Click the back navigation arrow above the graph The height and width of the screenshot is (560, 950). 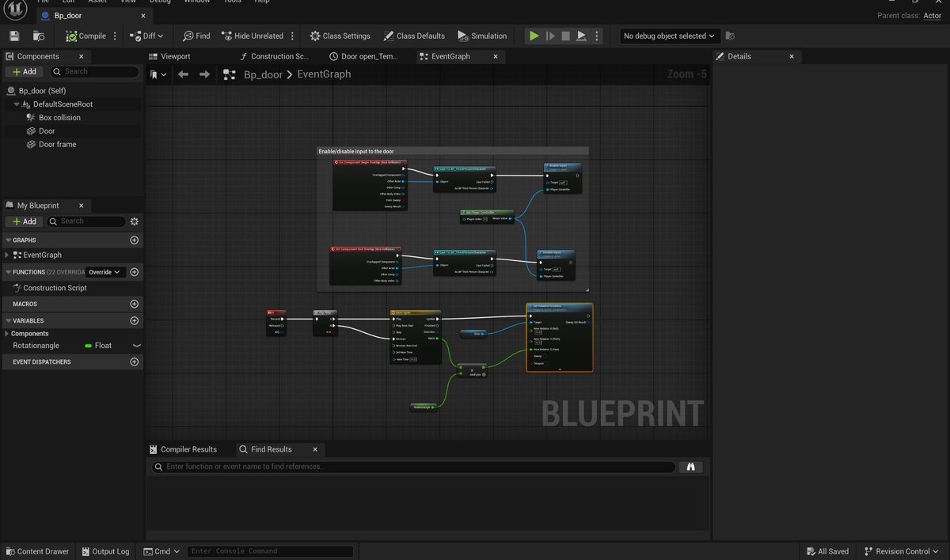[183, 74]
